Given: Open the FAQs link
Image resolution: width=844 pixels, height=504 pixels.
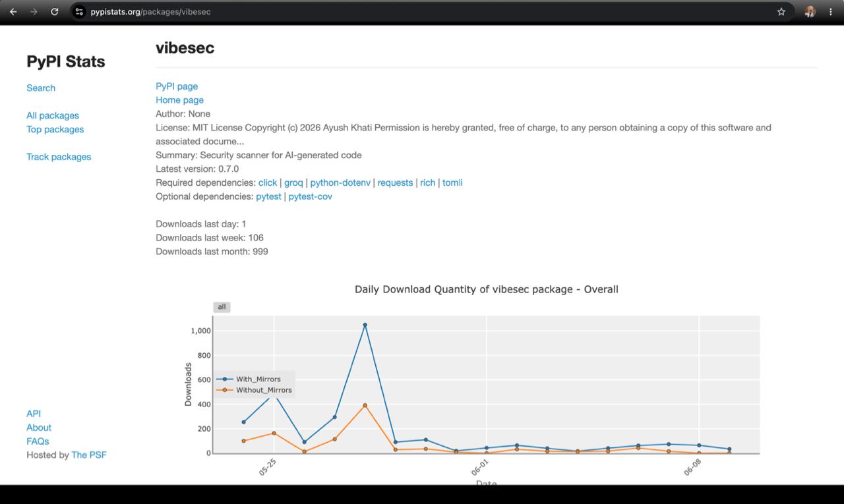Looking at the screenshot, I should coord(38,441).
